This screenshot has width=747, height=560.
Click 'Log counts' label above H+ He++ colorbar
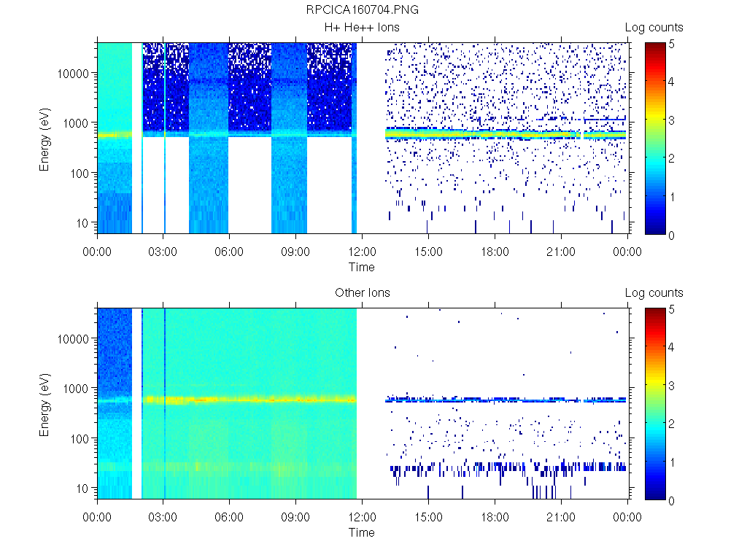click(654, 28)
